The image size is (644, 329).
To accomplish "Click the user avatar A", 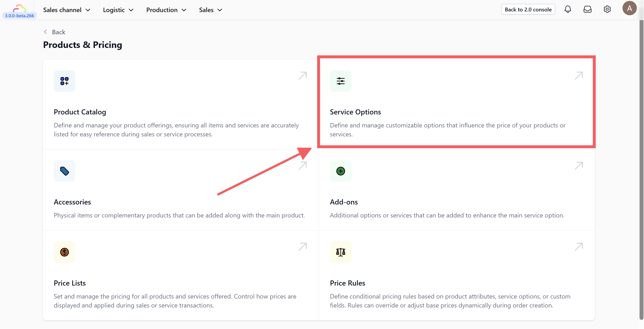I will [629, 8].
